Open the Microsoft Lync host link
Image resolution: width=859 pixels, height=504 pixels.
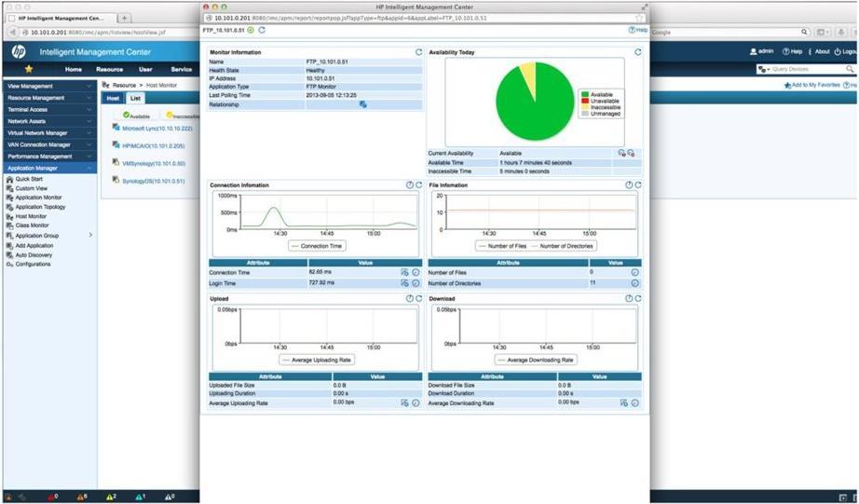(x=157, y=128)
